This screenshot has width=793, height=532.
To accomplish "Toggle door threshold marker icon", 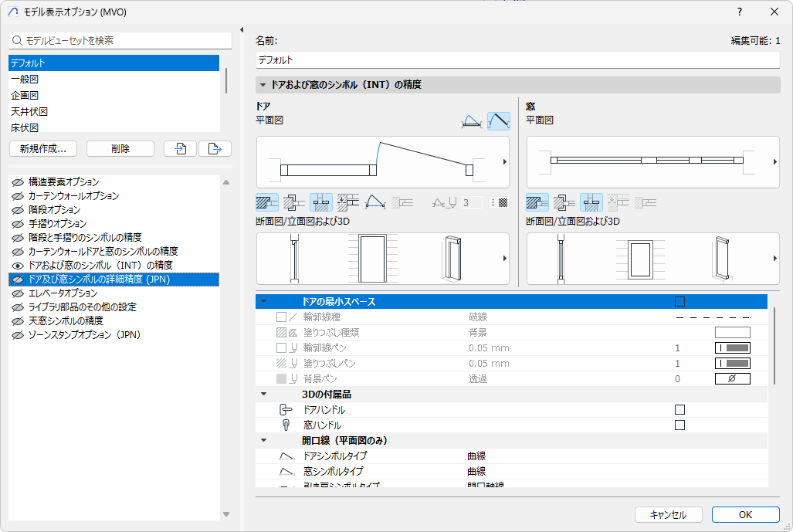I will pos(348,203).
